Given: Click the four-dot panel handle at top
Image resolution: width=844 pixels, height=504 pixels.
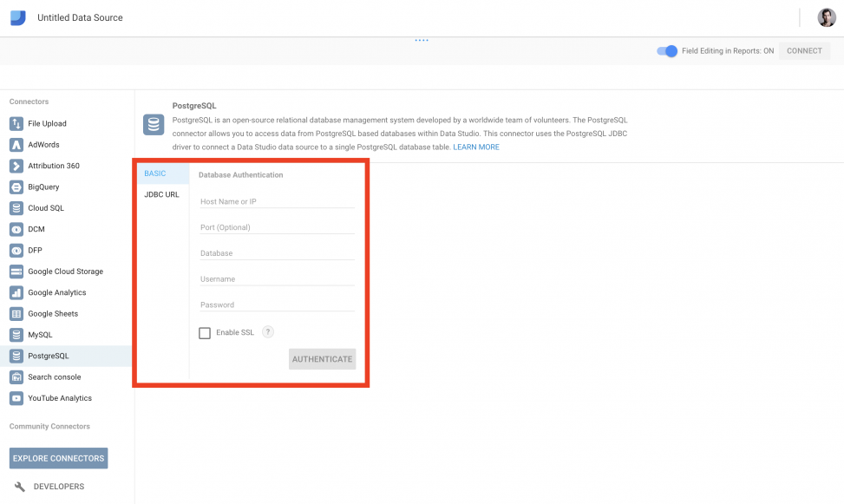Looking at the screenshot, I should [x=422, y=41].
